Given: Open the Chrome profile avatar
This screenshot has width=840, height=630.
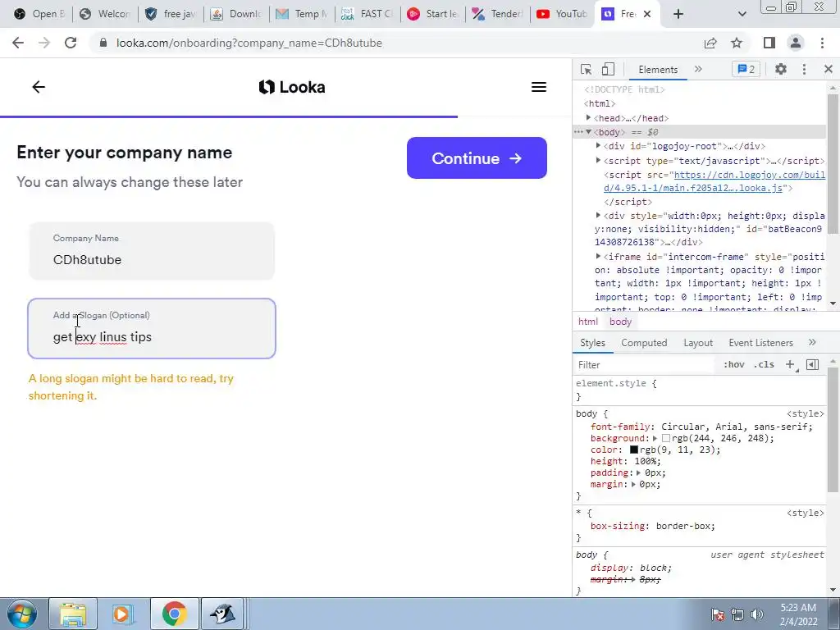Looking at the screenshot, I should 796,43.
